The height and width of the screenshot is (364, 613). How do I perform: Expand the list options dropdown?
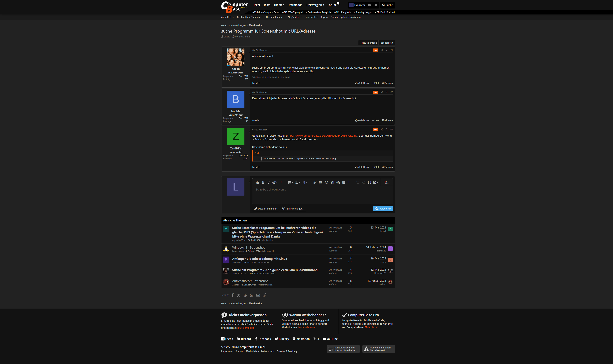290,182
